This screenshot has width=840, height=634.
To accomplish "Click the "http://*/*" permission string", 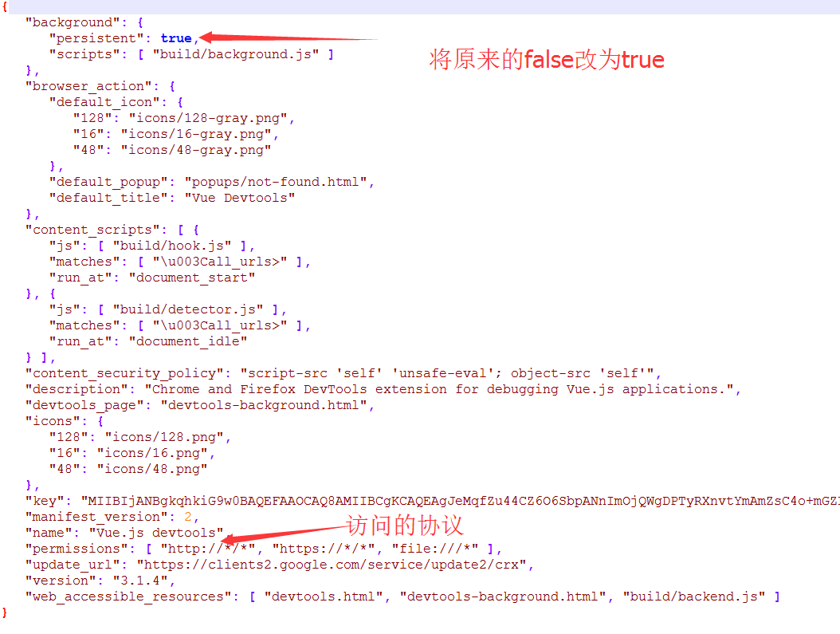I will [x=208, y=549].
